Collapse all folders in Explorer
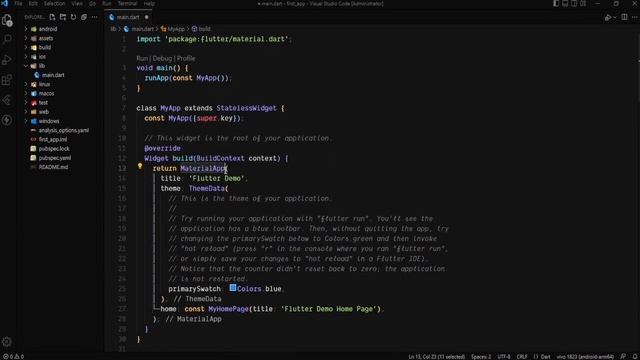 [84, 17]
